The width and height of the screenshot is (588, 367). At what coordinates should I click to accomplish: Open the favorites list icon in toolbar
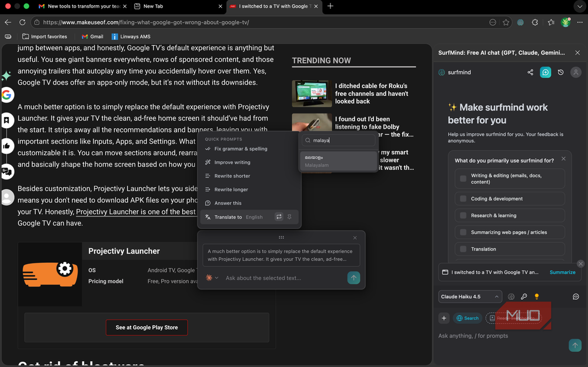pyautogui.click(x=551, y=22)
